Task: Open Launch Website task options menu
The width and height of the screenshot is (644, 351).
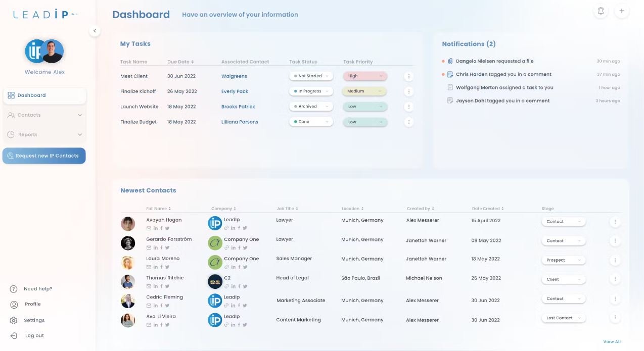Action: click(409, 107)
